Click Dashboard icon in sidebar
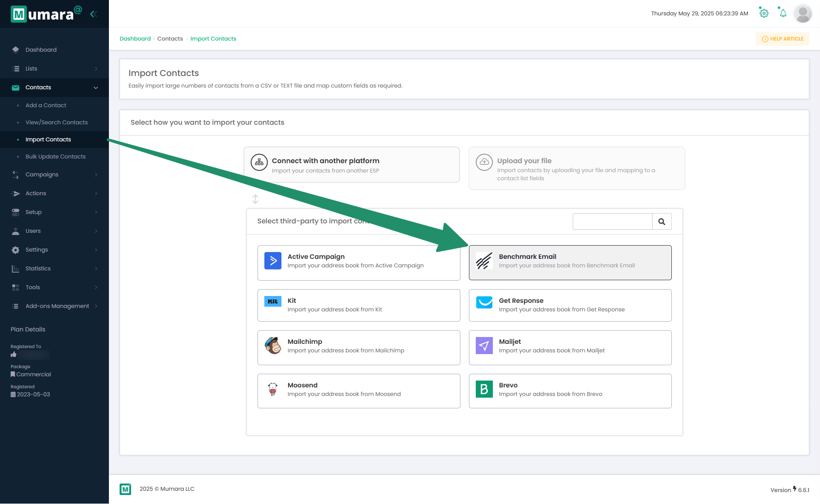Screen dimensions: 820x504 click(16, 50)
